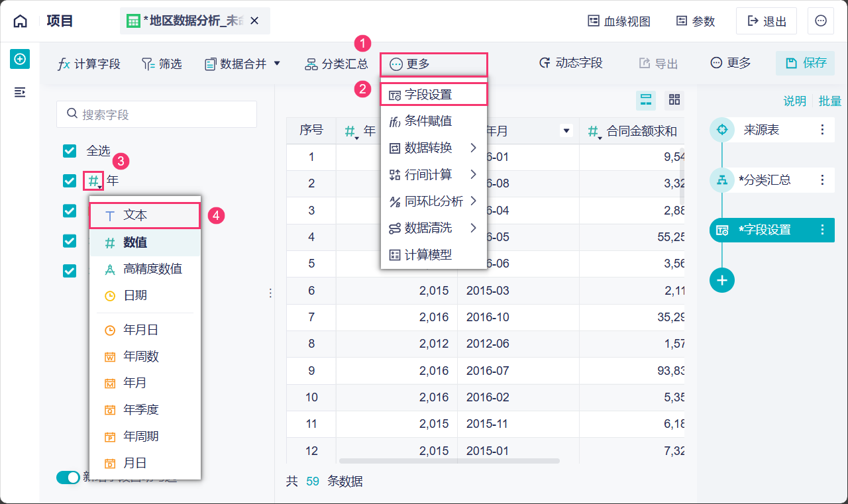The image size is (848, 504).
Task: Uncheck the 年 field checkbox
Action: [x=70, y=181]
